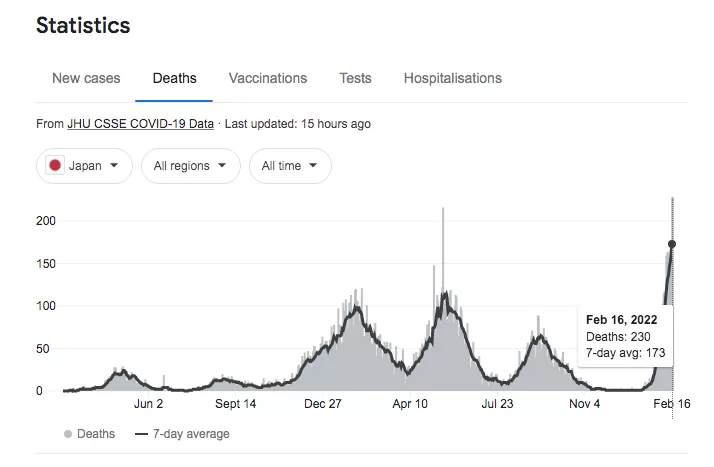Click the Japan flag icon
714x467 pixels.
pyautogui.click(x=55, y=166)
